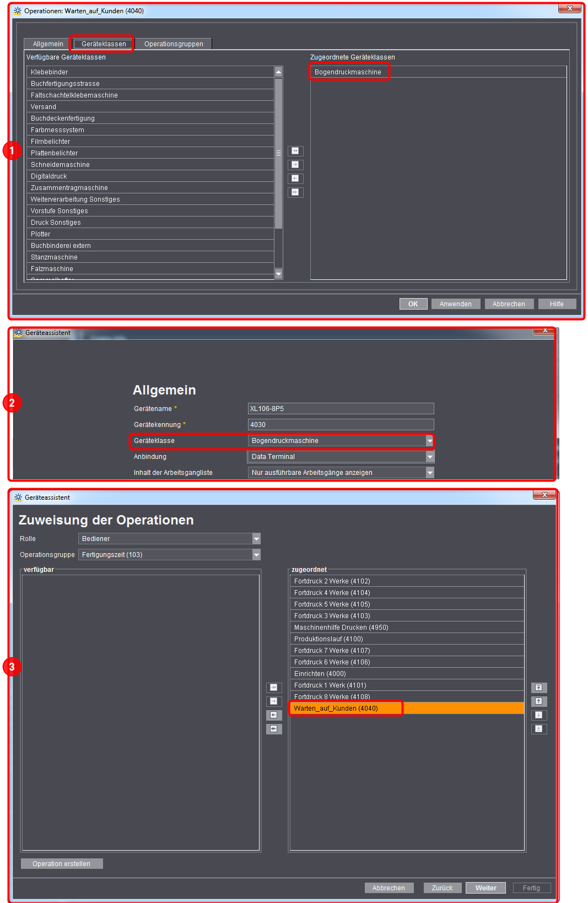Go back with the Zurück button
This screenshot has height=903, width=588.
click(443, 888)
